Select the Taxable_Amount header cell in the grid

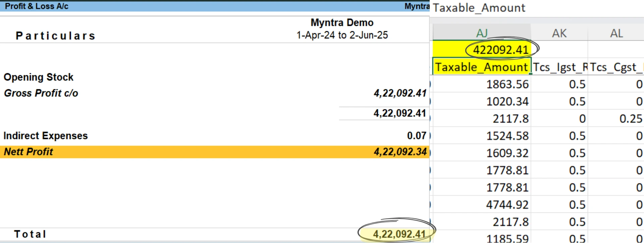[481, 67]
